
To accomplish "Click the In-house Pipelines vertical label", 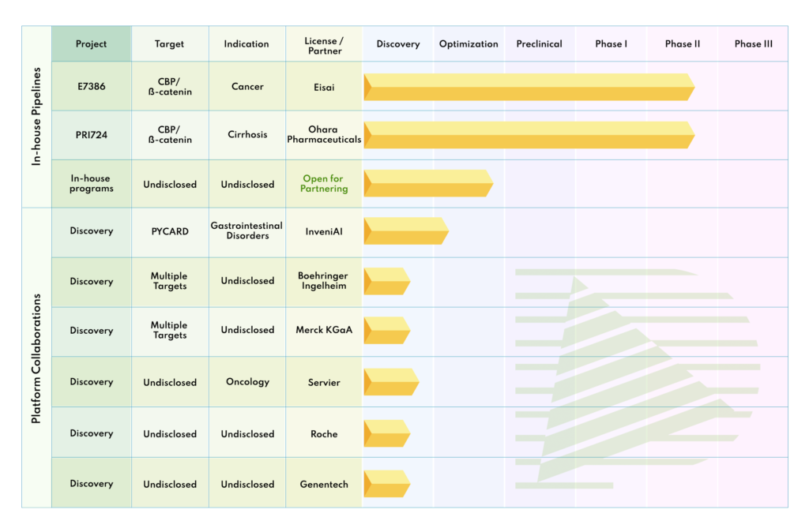I will click(x=36, y=116).
